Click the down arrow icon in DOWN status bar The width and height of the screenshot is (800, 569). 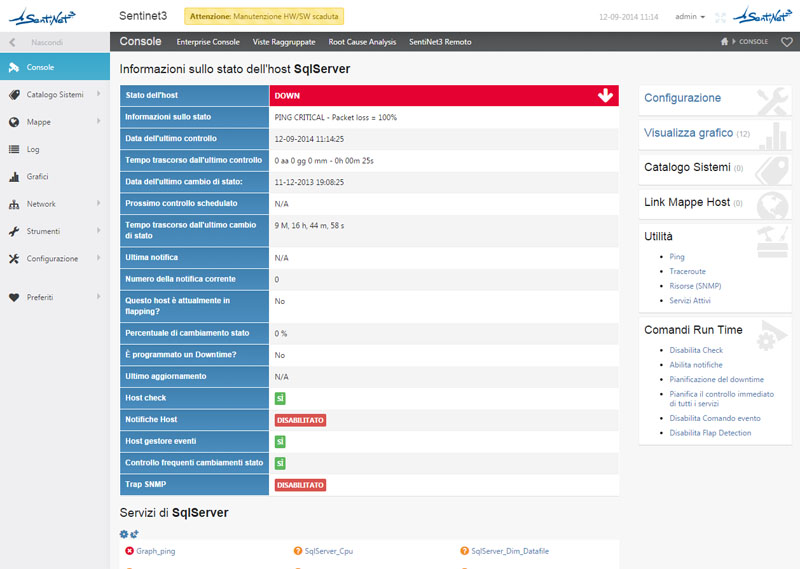click(x=605, y=95)
